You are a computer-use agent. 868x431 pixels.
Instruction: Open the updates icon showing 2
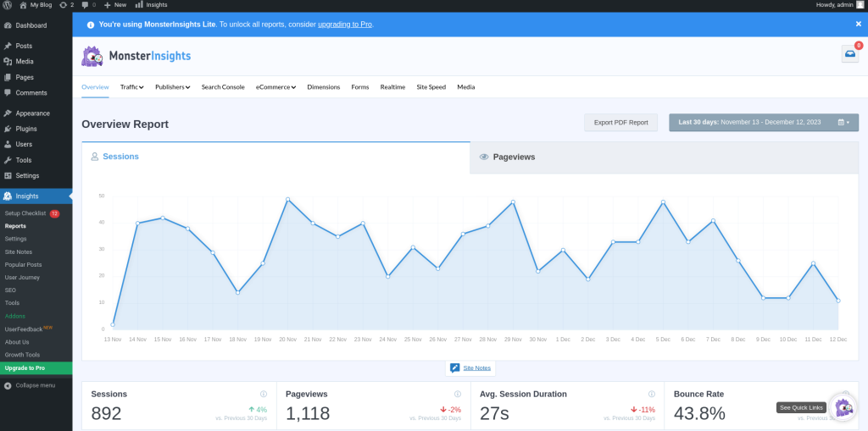point(66,5)
